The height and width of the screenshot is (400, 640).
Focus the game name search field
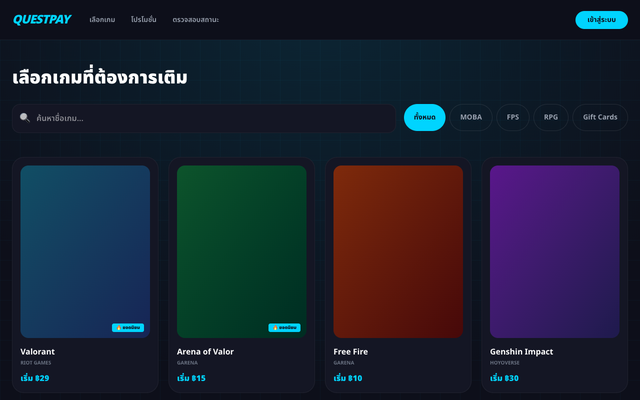click(204, 118)
